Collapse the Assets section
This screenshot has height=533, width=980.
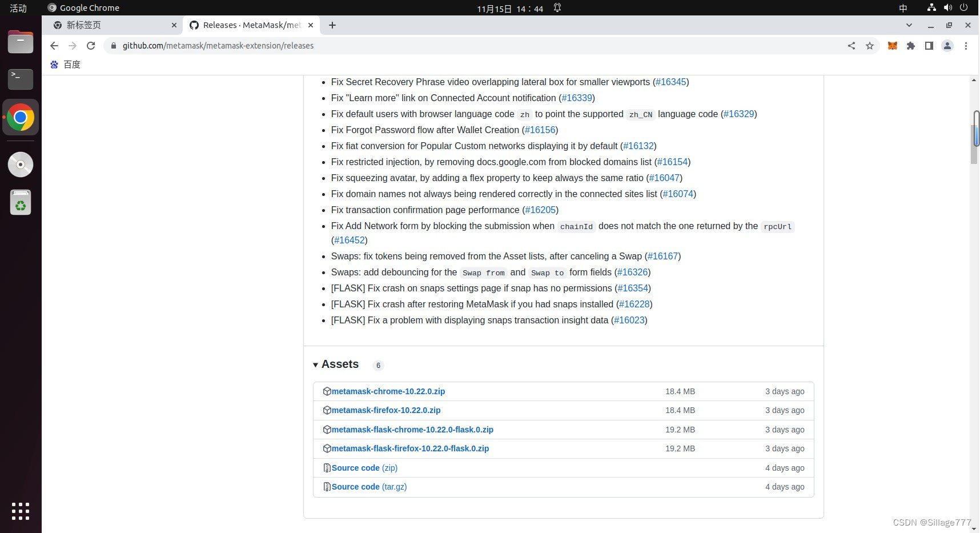click(315, 365)
